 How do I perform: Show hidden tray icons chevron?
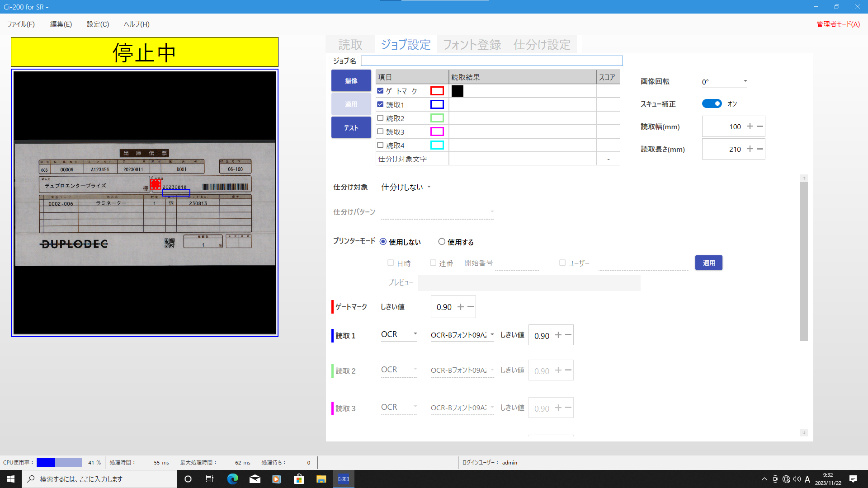click(x=764, y=479)
